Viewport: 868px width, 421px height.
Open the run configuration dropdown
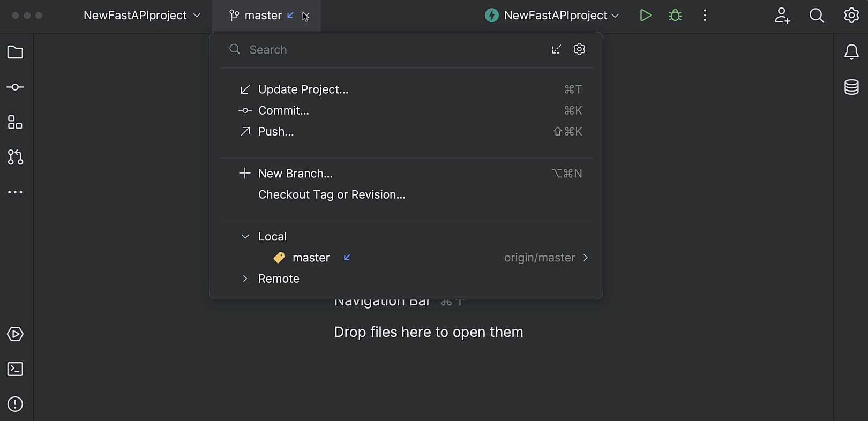552,16
